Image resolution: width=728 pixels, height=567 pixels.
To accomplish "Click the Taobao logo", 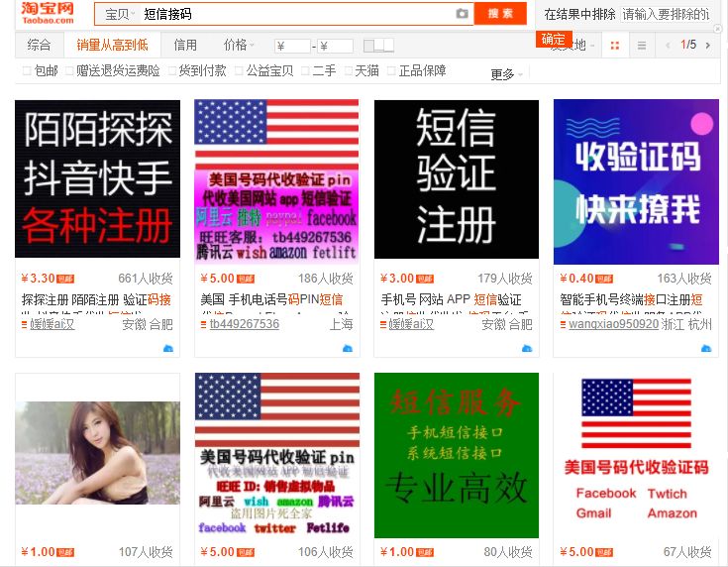I will coord(48,13).
